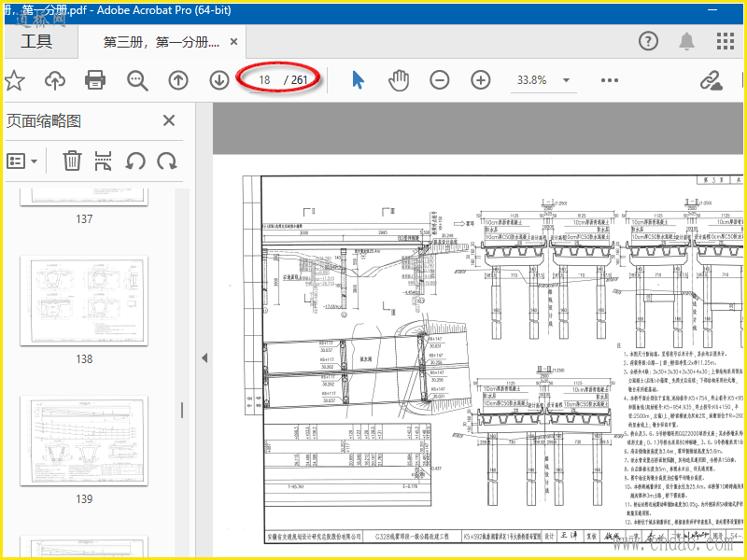Viewport: 747px width, 560px height.
Task: Switch to the 第三册 document tab
Action: tap(161, 42)
